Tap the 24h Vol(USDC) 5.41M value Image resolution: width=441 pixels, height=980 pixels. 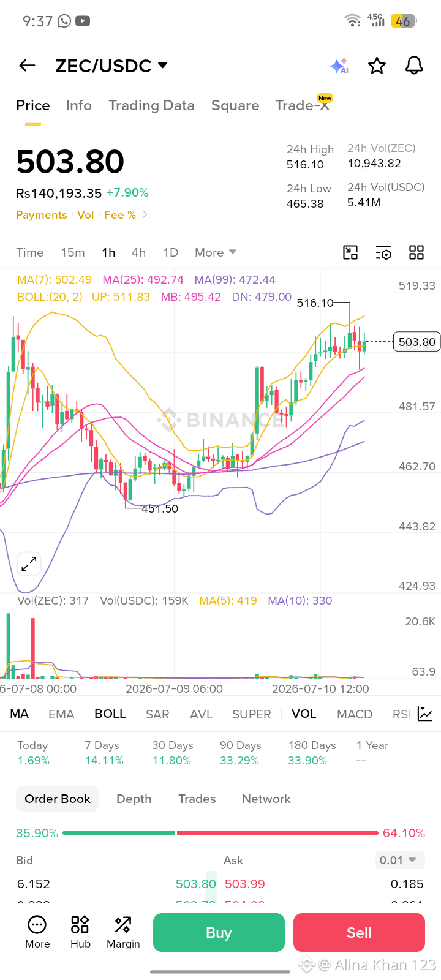point(364,203)
